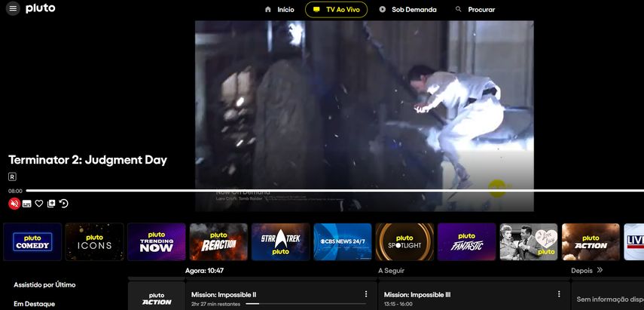Advance guide with Depois arrows
The height and width of the screenshot is (310, 644).
pos(600,271)
